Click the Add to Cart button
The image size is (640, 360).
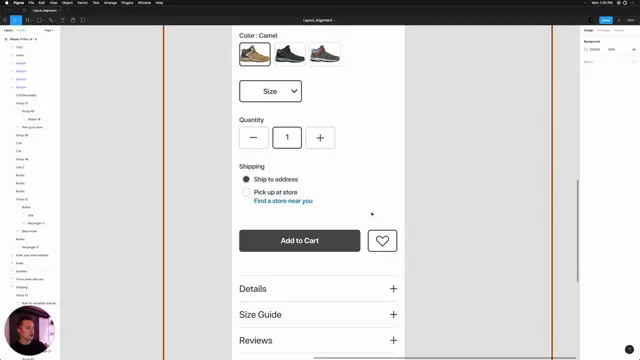tap(300, 241)
